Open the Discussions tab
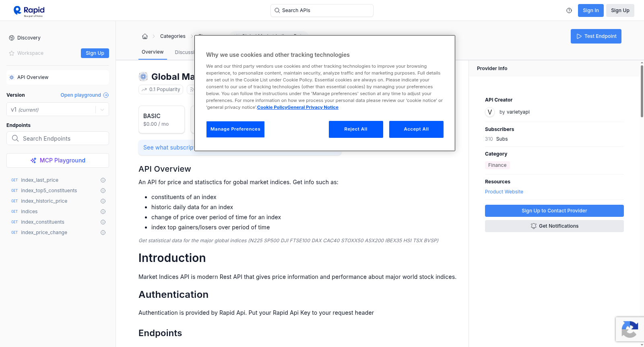 (184, 52)
